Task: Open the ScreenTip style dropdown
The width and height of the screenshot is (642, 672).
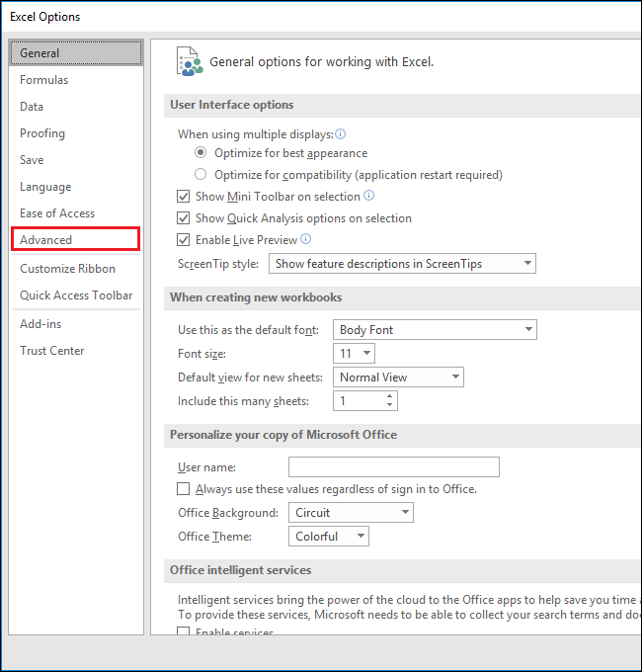Action: pyautogui.click(x=402, y=264)
